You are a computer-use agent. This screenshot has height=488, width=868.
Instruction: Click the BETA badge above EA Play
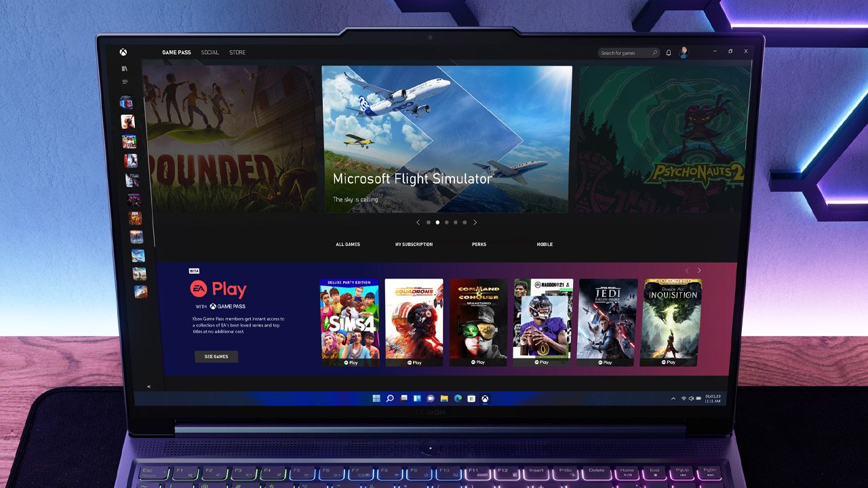click(x=194, y=271)
